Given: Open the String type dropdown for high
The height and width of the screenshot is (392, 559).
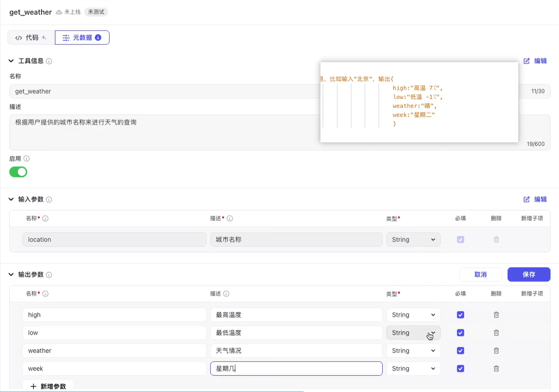Looking at the screenshot, I should pyautogui.click(x=413, y=315).
